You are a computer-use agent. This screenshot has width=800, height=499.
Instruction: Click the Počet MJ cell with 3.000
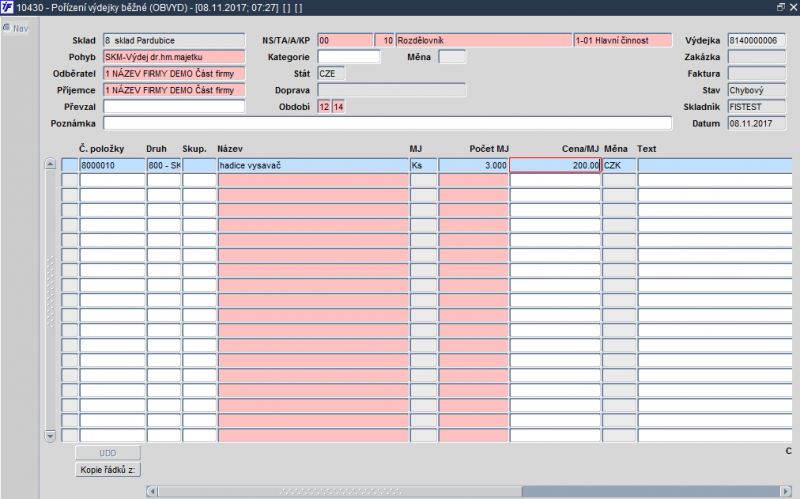pyautogui.click(x=473, y=165)
